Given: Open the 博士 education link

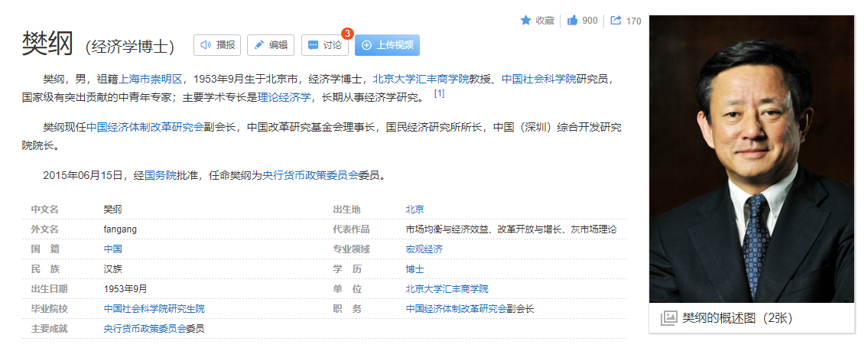Looking at the screenshot, I should [414, 269].
